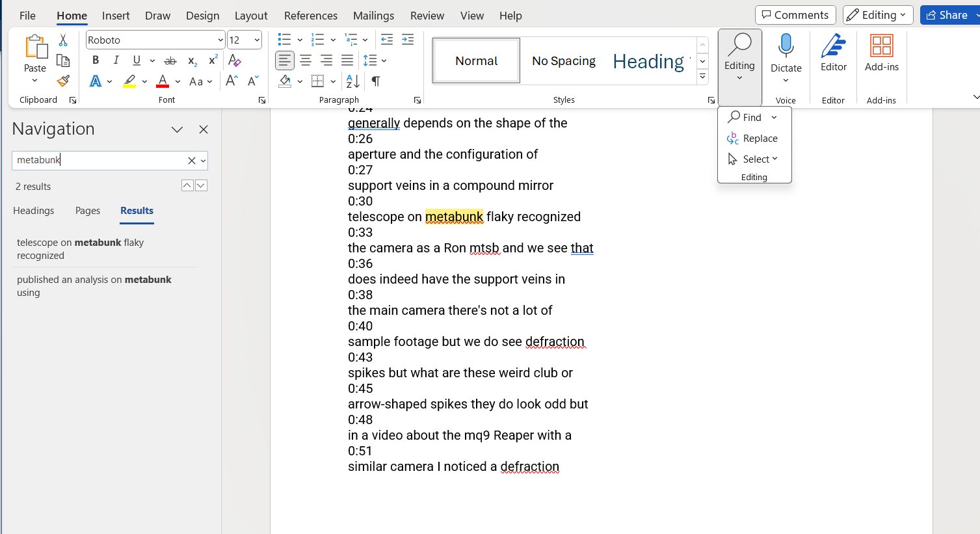Click the Cut scissors icon
The width and height of the screenshot is (980, 534).
click(x=63, y=40)
